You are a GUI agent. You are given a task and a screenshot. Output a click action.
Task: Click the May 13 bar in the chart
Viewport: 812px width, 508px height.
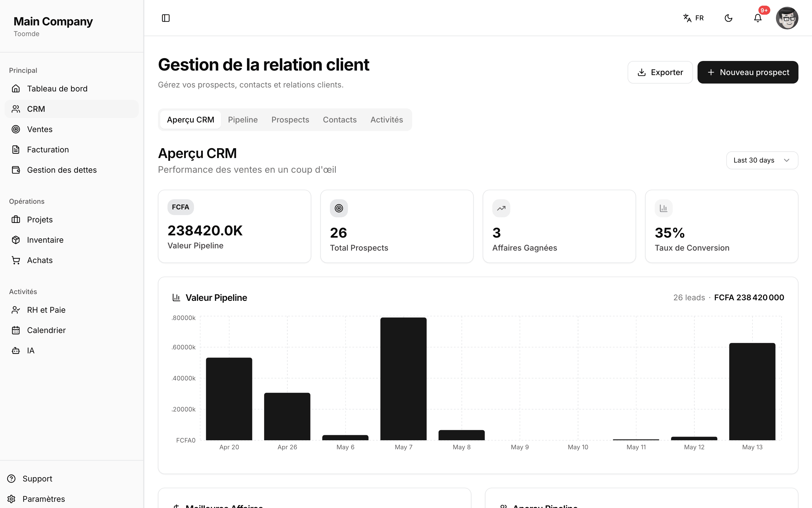(x=752, y=391)
